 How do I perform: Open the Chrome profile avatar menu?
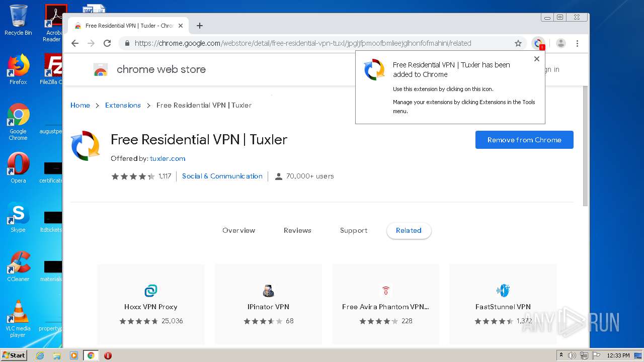[x=561, y=43]
